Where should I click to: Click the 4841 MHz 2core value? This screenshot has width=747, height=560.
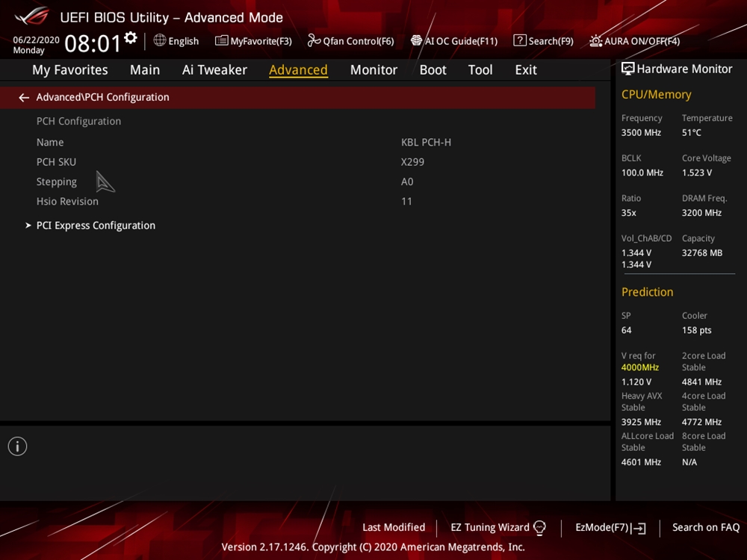701,382
